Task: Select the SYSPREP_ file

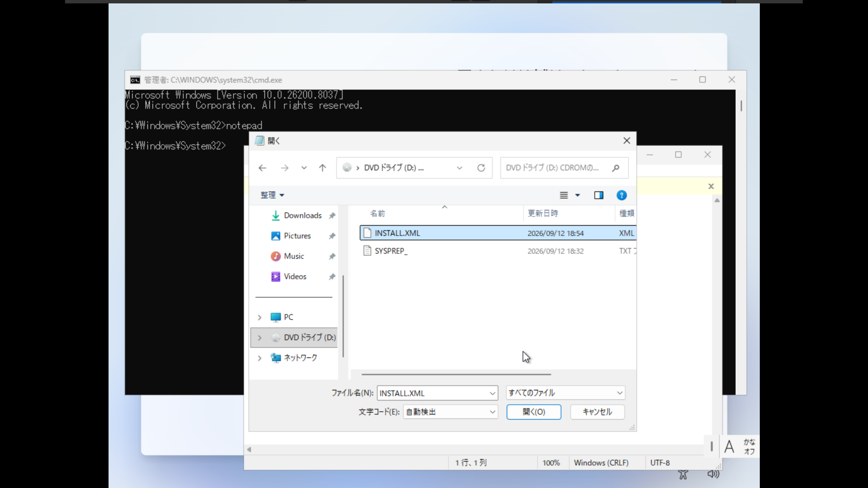Action: tap(498, 251)
